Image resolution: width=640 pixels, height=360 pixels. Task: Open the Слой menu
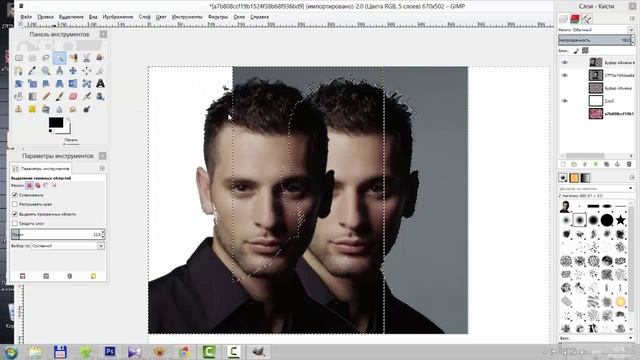144,17
